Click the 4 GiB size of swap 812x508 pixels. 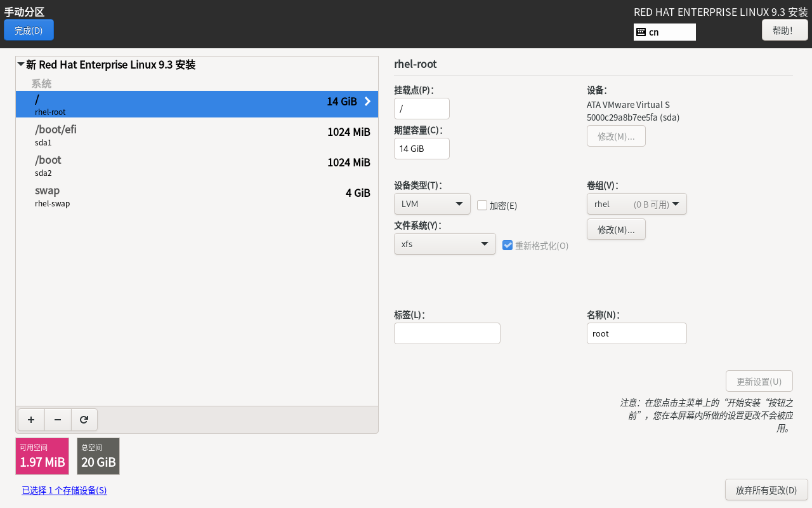point(358,193)
